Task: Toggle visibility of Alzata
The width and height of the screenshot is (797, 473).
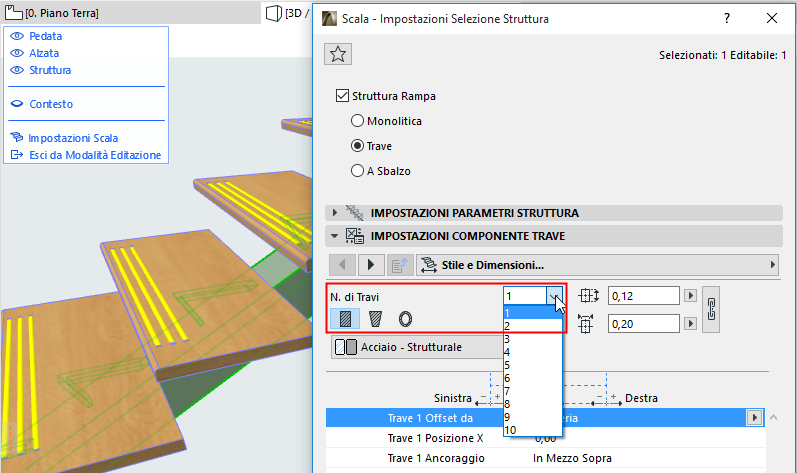Action: (x=17, y=53)
